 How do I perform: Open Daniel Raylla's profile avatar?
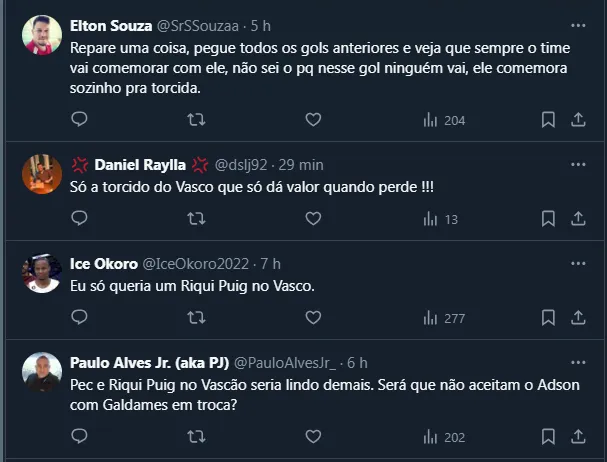pyautogui.click(x=42, y=175)
